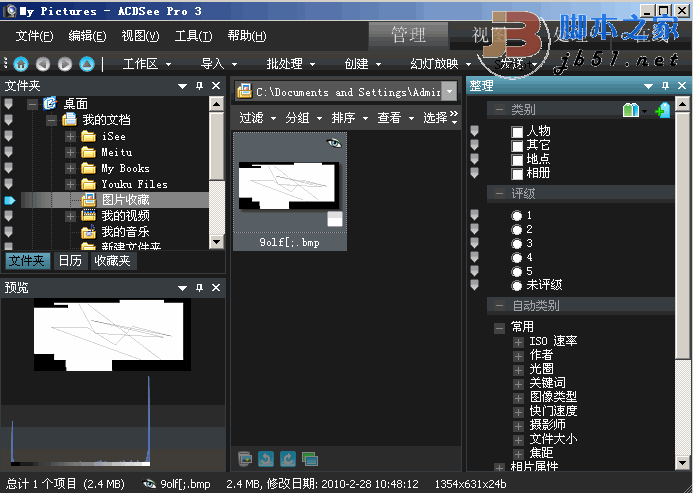Viewport: 693px width, 493px height.
Task: Navigate back with the left arrow icon
Action: tap(42, 64)
